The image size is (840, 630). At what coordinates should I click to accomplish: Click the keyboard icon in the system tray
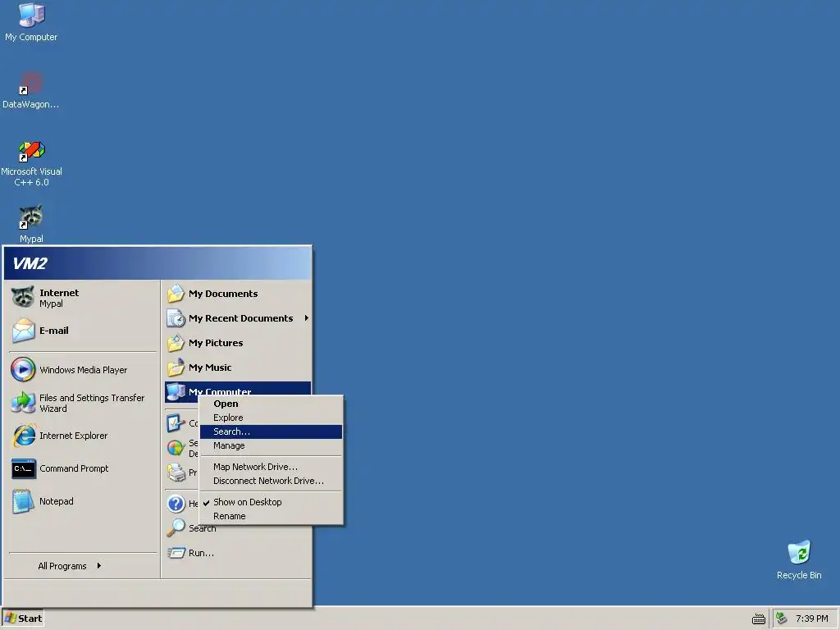[759, 619]
